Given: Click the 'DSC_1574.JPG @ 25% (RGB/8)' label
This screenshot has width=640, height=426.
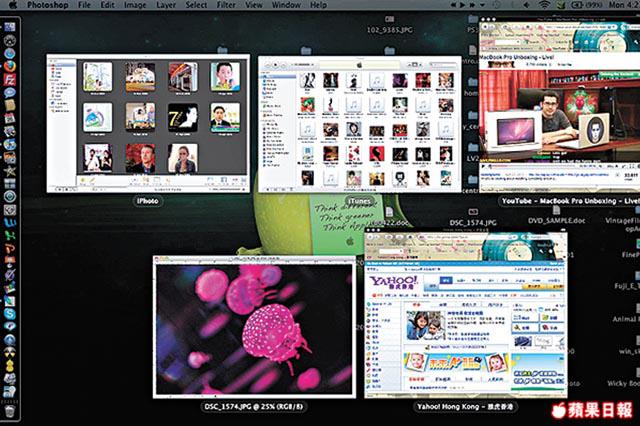Looking at the screenshot, I should [254, 406].
